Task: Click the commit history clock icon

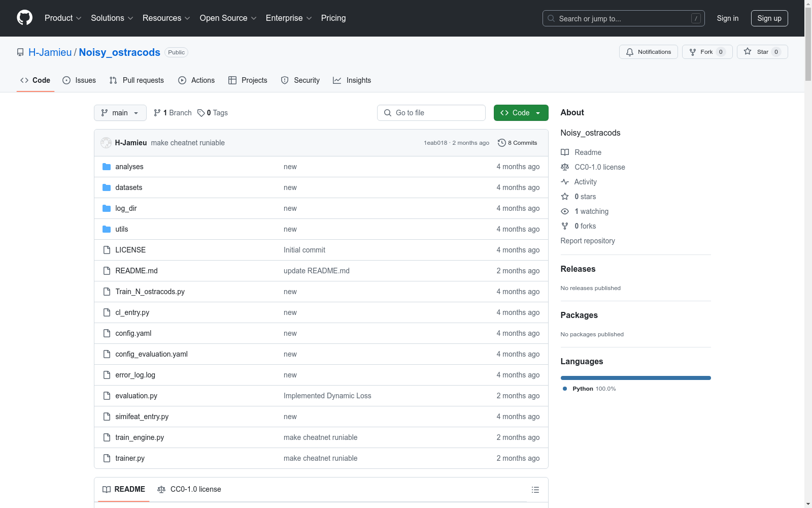Action: 501,143
